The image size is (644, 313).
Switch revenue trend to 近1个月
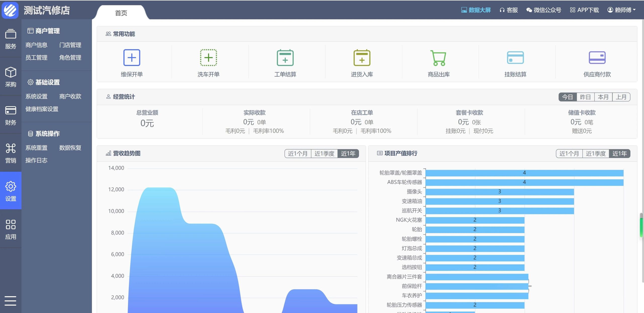point(298,153)
